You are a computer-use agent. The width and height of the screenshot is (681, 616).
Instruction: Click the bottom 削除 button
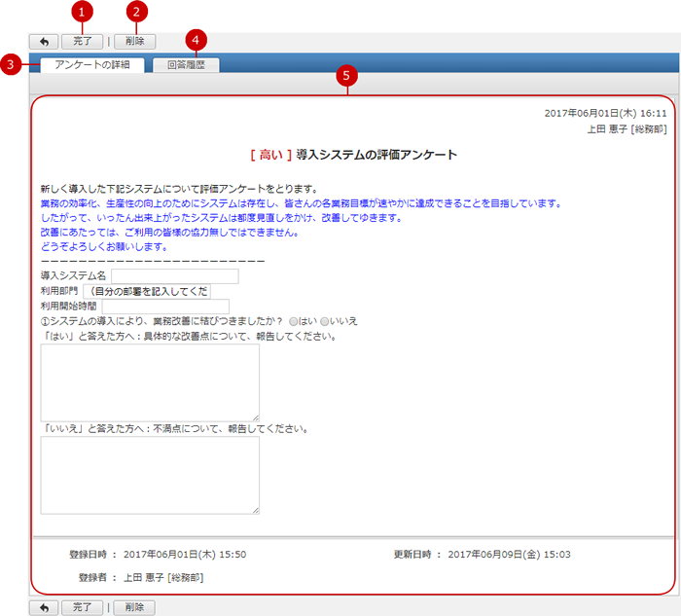pyautogui.click(x=134, y=607)
